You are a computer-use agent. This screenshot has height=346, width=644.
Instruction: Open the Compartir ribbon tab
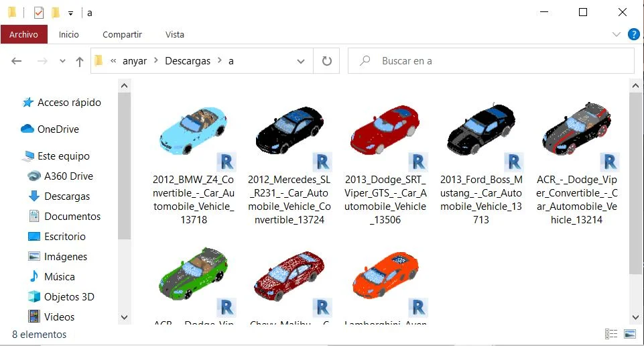[122, 34]
